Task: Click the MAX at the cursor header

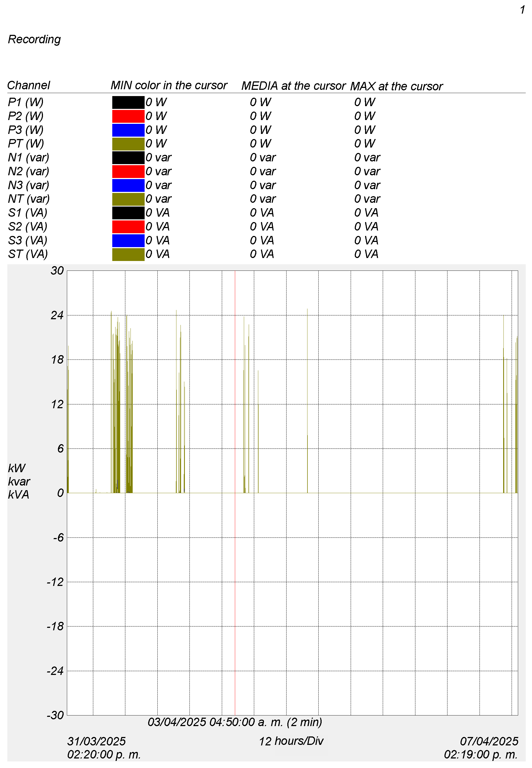Action: 396,86
